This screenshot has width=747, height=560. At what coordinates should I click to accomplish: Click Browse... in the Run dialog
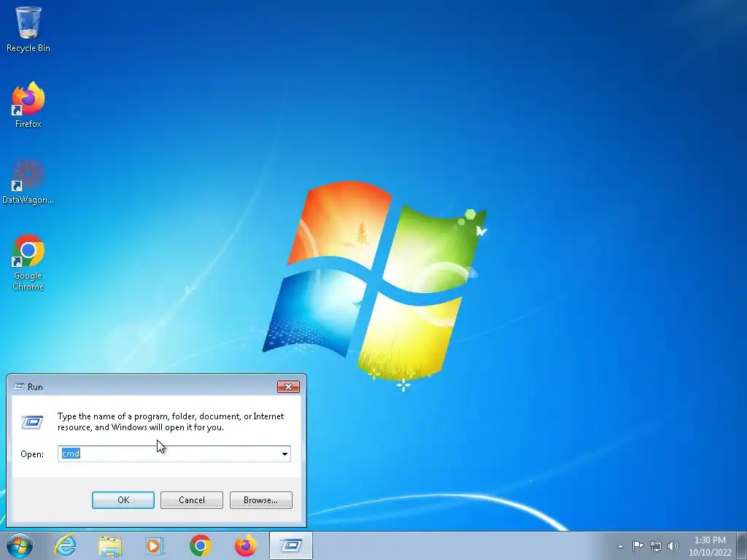[x=260, y=500]
